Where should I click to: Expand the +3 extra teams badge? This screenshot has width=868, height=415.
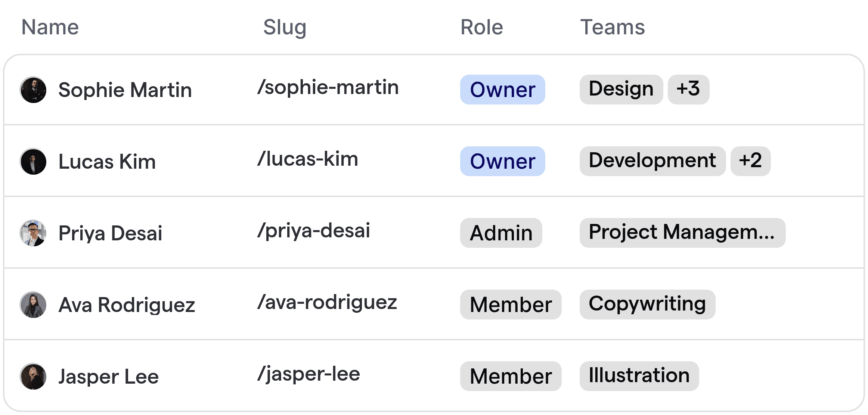[x=688, y=89]
